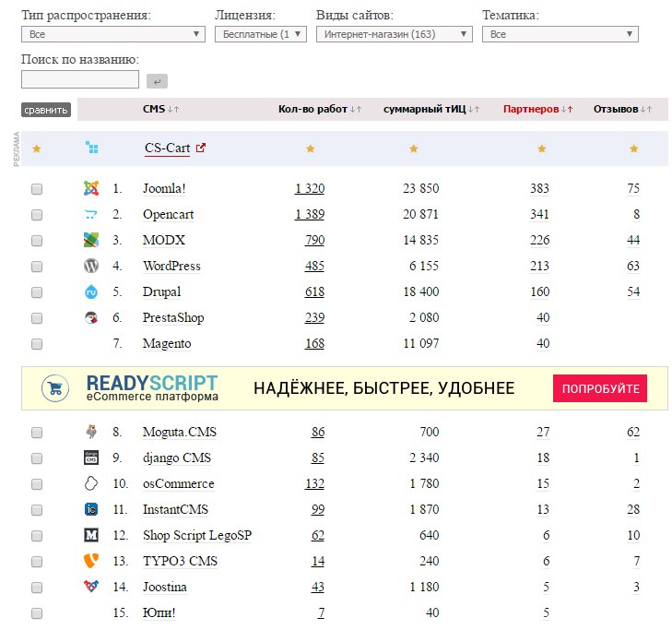Image resolution: width=672 pixels, height=630 pixels.
Task: Open the Лицензия dropdown
Action: tap(261, 34)
